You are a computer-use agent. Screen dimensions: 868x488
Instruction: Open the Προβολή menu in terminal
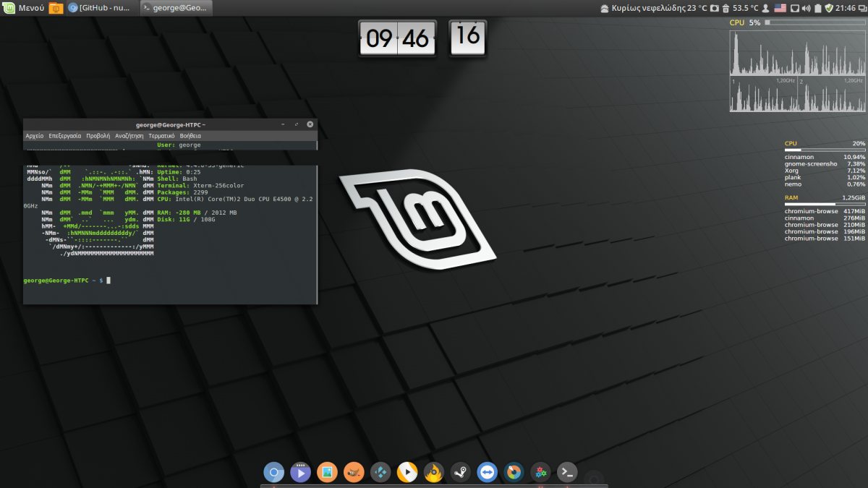coord(98,135)
